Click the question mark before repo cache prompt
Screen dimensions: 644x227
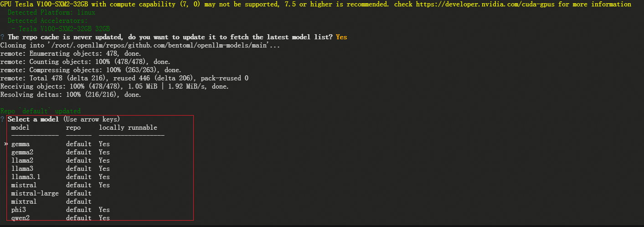[x=2, y=37]
